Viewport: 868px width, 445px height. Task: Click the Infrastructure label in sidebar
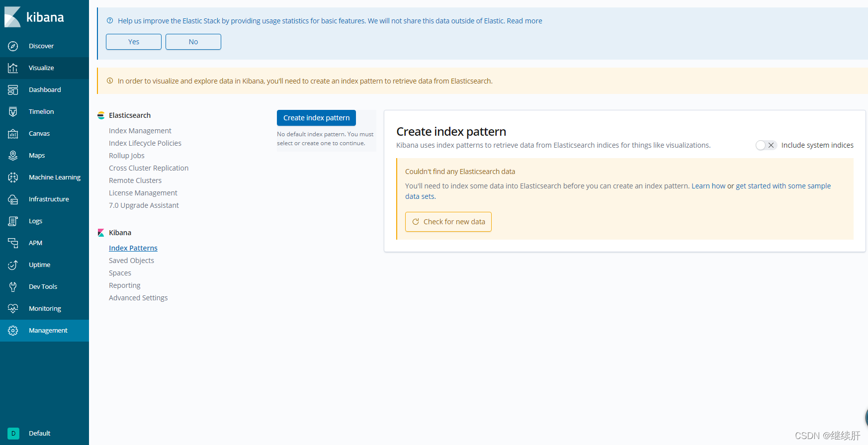pos(49,199)
